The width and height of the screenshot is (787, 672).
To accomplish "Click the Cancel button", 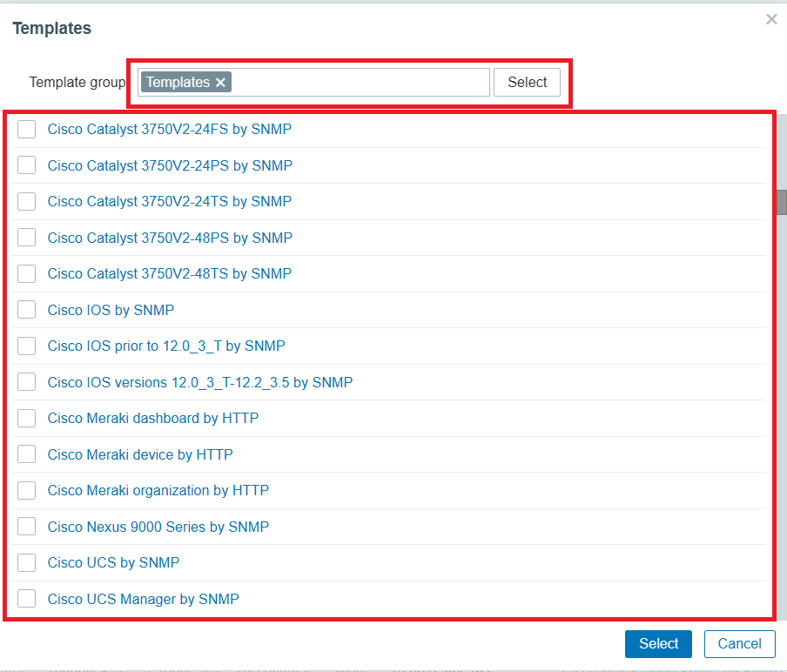I will 739,644.
